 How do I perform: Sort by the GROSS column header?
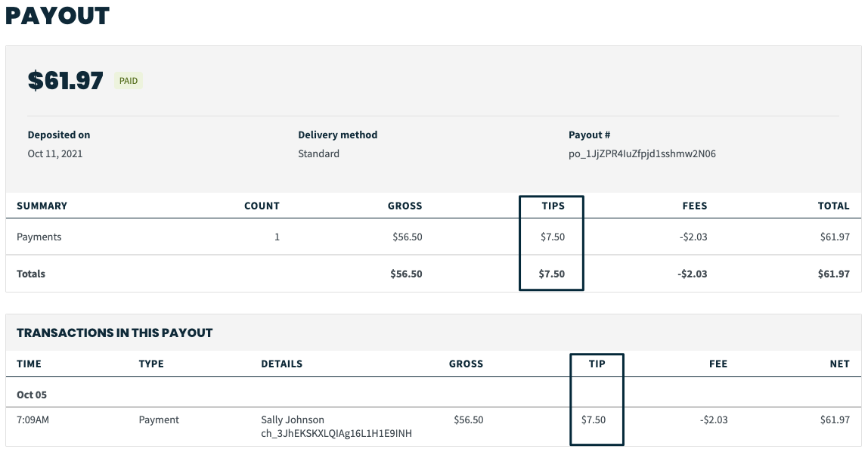[405, 206]
